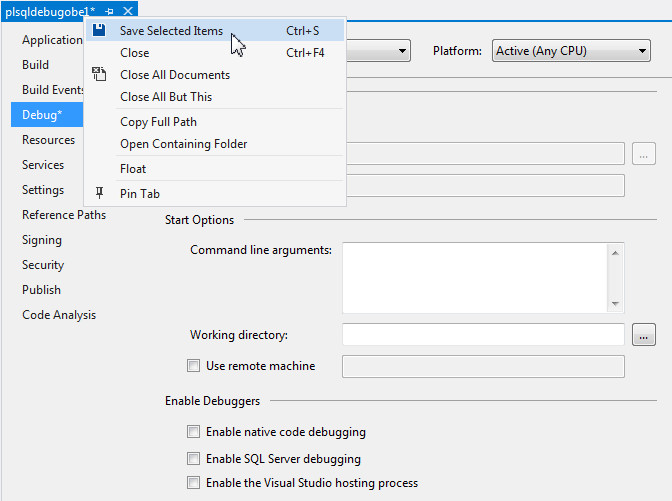Open the Signing page
The width and height of the screenshot is (672, 501).
(42, 240)
